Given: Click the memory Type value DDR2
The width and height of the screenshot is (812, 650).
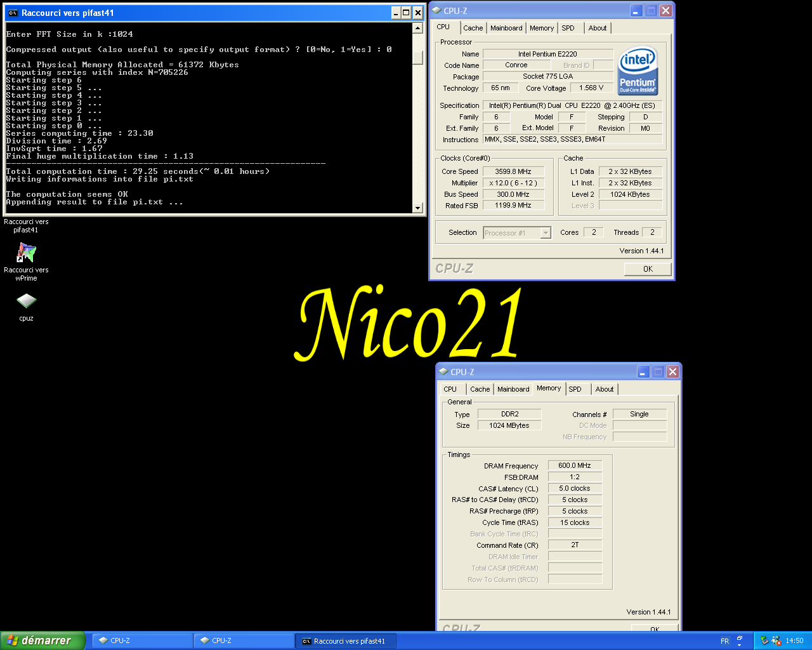Looking at the screenshot, I should point(509,414).
